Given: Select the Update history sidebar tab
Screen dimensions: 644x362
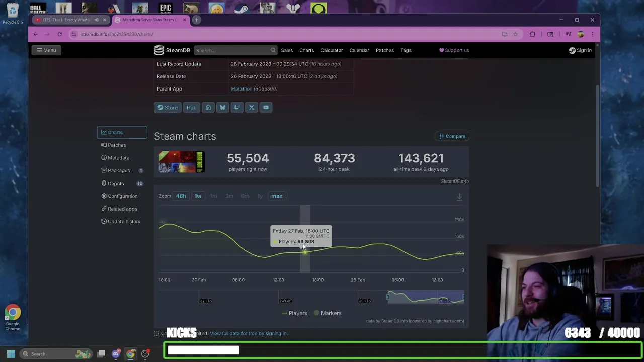Looking at the screenshot, I should pyautogui.click(x=122, y=222).
